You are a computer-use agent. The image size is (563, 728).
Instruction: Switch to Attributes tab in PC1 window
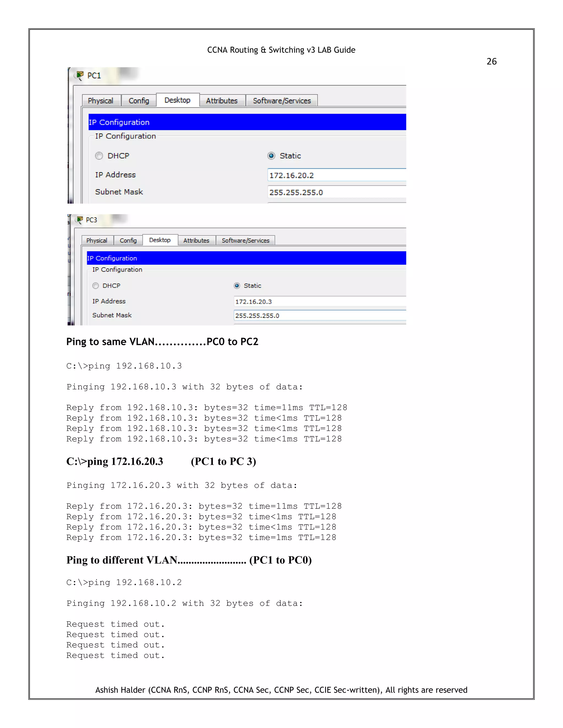pyautogui.click(x=222, y=101)
